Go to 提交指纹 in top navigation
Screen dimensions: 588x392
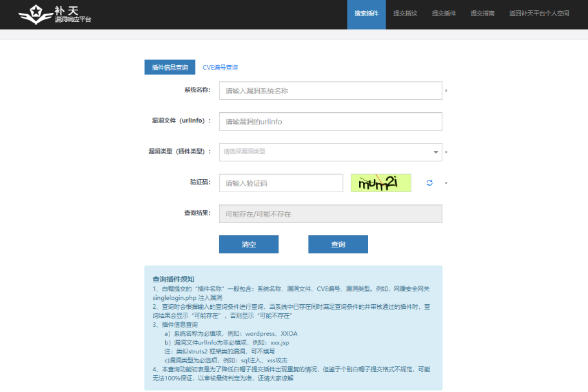[x=405, y=14]
